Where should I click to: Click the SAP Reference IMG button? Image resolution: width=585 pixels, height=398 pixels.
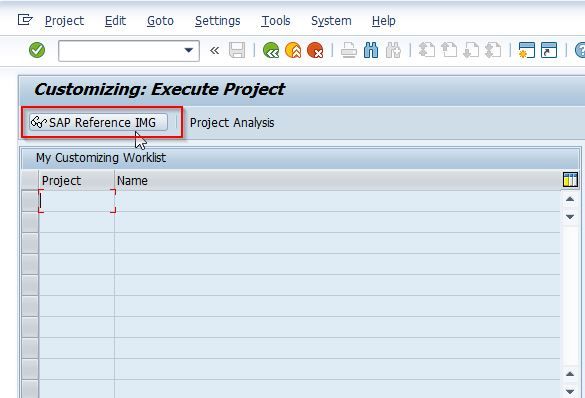click(98, 122)
